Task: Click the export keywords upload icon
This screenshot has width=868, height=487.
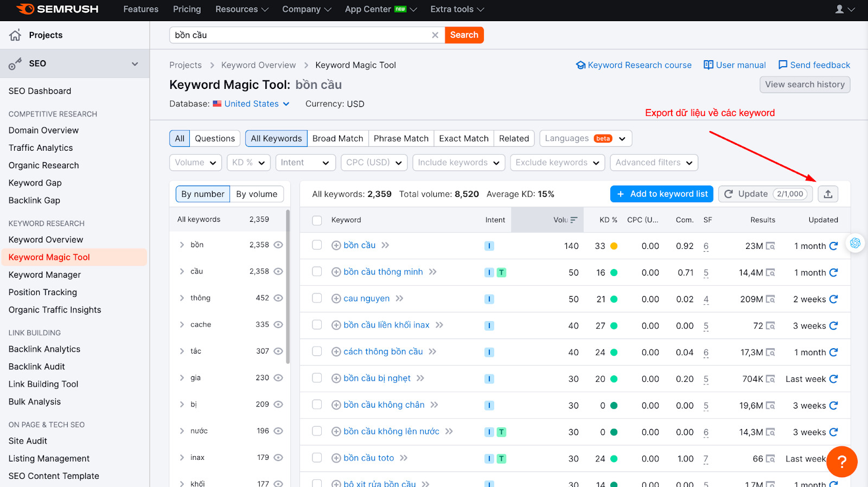Action: tap(828, 194)
